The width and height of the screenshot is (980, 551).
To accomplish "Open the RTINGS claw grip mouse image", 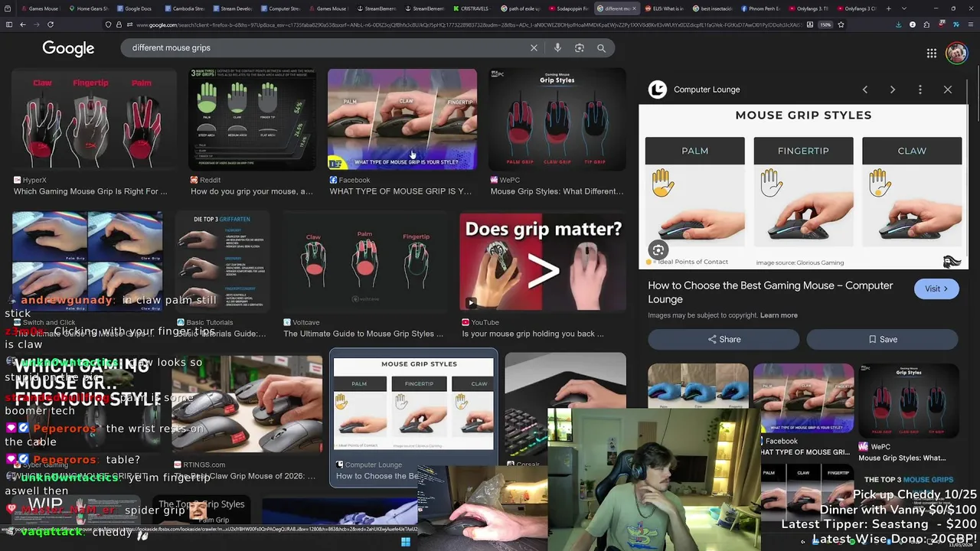I will (x=247, y=406).
